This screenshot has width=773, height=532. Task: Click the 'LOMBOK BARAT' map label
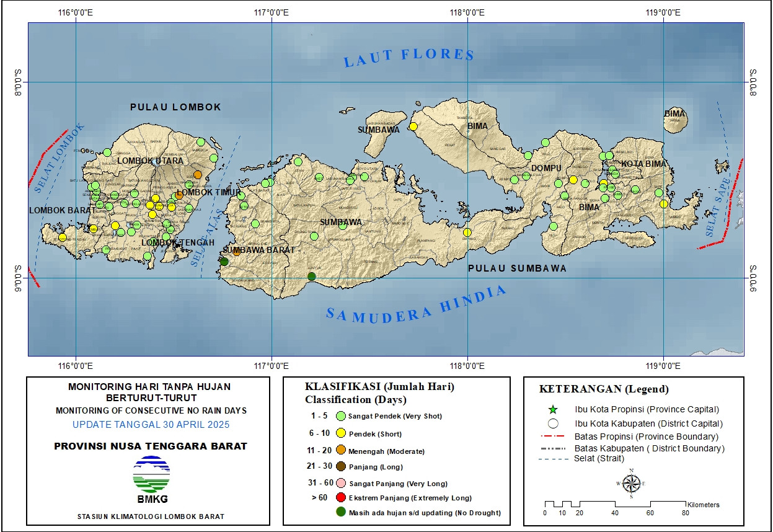[63, 211]
